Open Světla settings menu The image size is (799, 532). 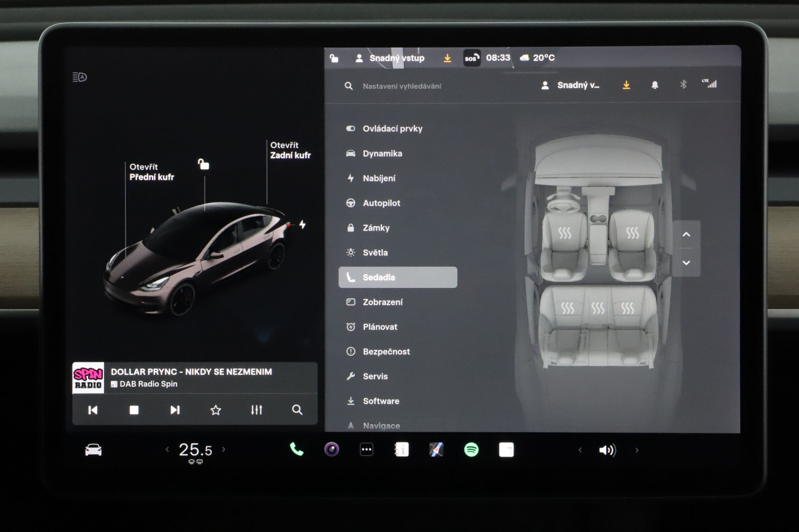tap(375, 253)
